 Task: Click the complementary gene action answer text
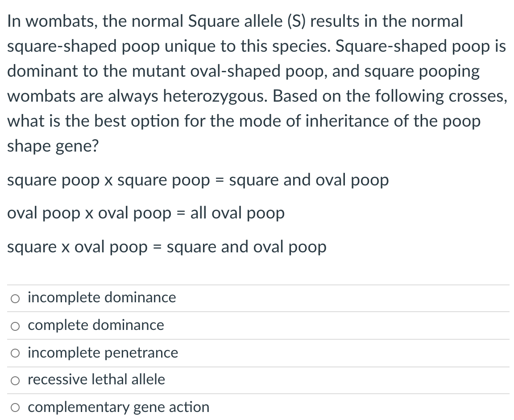tap(118, 407)
